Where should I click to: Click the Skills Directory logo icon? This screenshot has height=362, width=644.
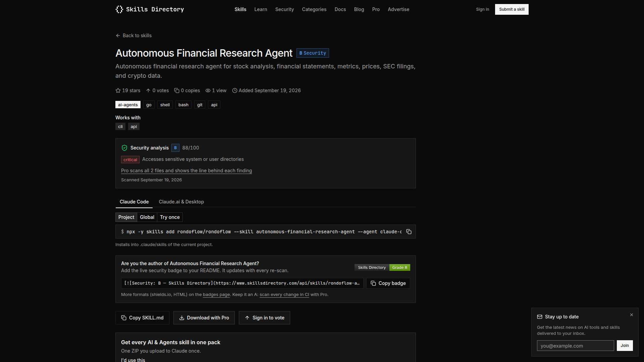click(x=119, y=9)
